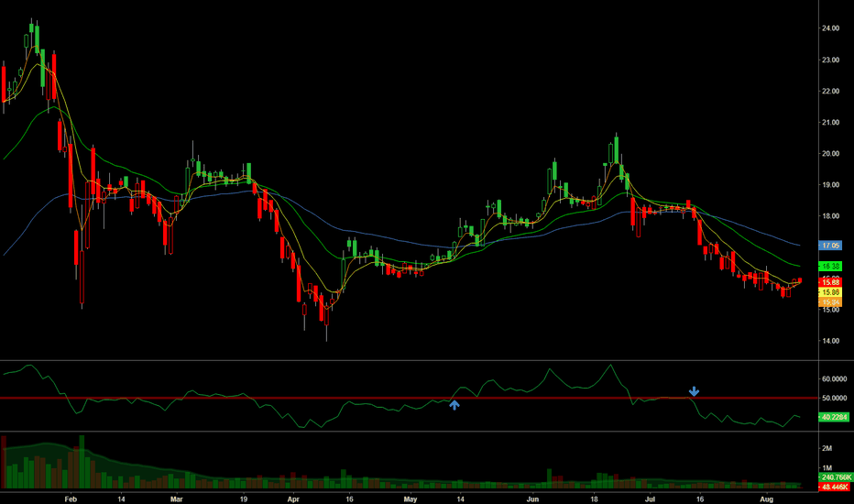The height and width of the screenshot is (504, 854).
Task: Click the May date label
Action: click(x=411, y=499)
